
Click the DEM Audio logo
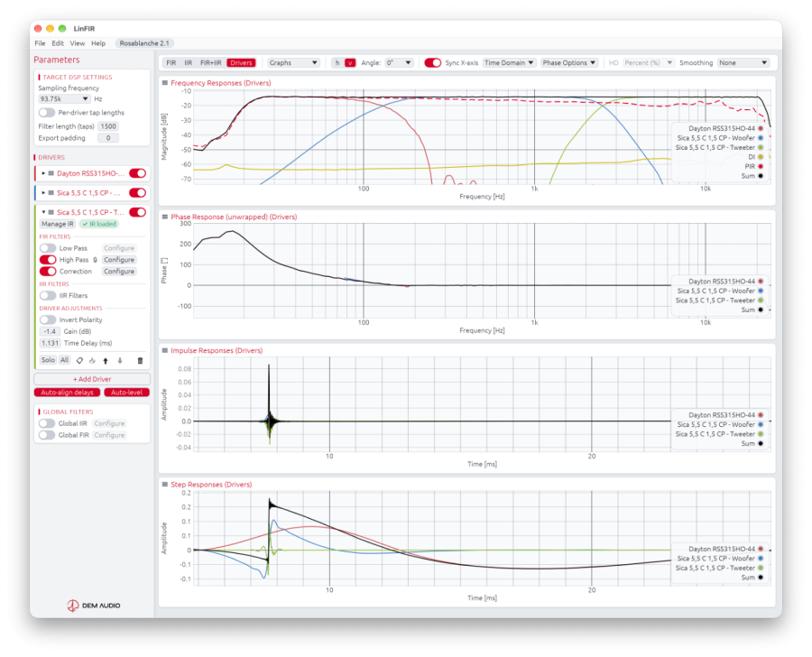coord(94,606)
